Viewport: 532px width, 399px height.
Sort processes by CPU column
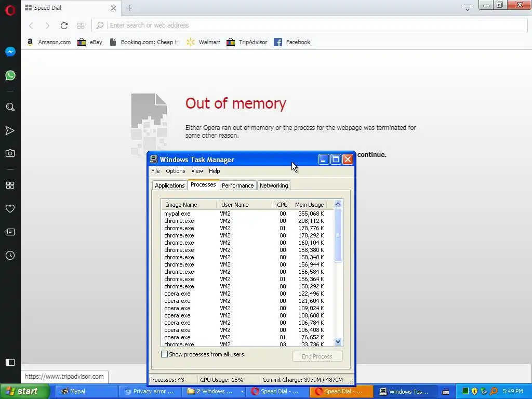pos(281,205)
